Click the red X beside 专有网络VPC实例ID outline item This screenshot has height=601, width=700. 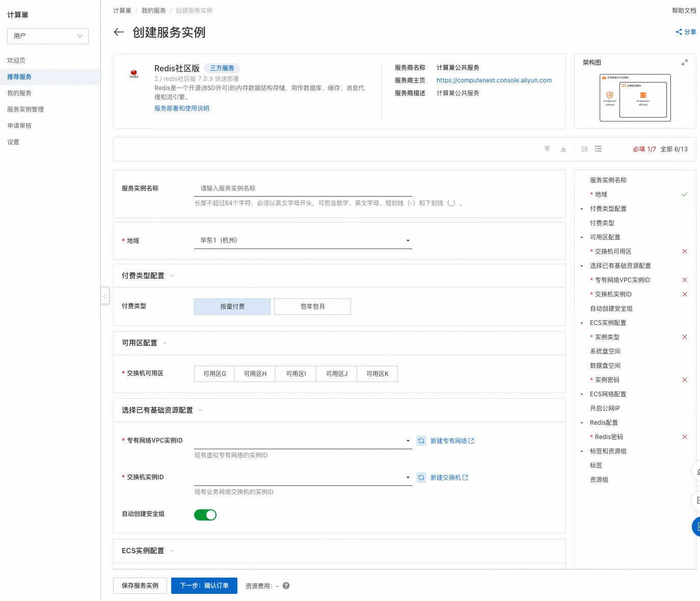(x=685, y=280)
